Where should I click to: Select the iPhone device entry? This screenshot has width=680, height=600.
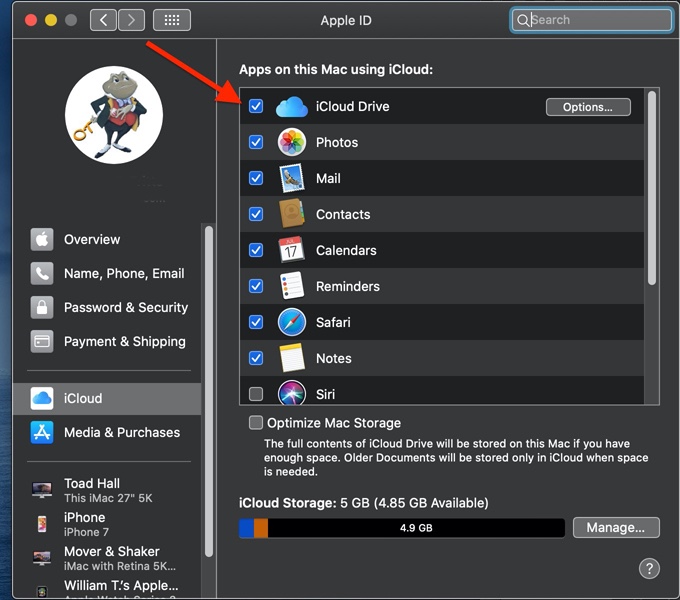coord(108,524)
